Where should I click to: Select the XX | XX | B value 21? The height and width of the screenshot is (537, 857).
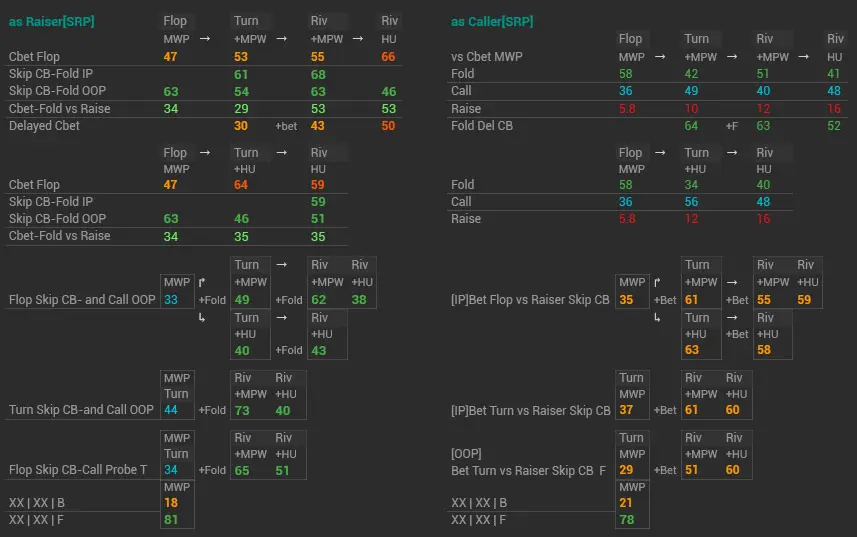pyautogui.click(x=626, y=502)
